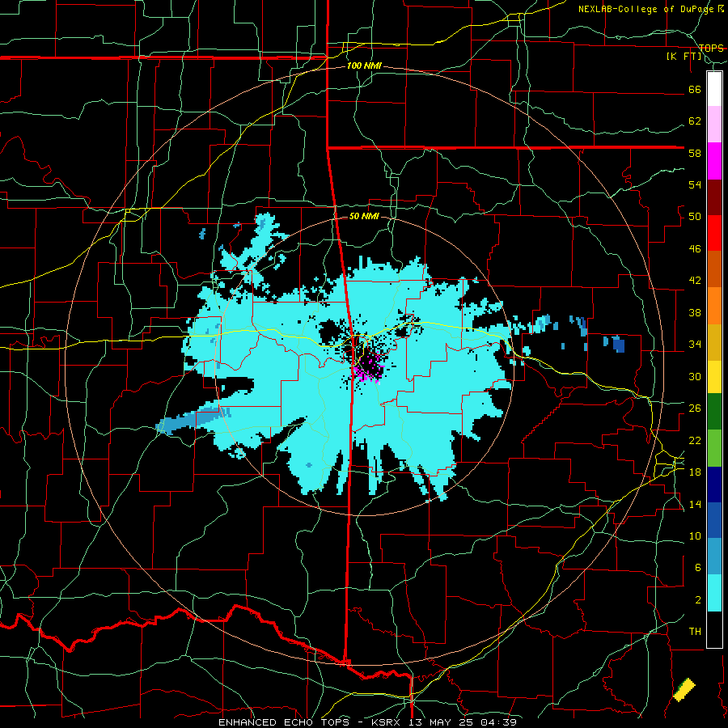Click the [K FT] units label
The width and height of the screenshot is (728, 728).
coord(684,57)
